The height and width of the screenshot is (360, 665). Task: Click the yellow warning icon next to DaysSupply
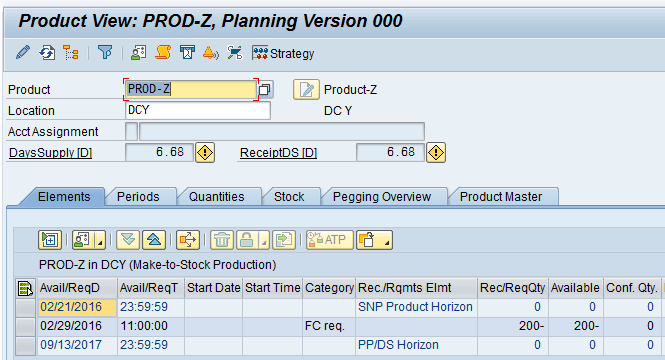205,153
